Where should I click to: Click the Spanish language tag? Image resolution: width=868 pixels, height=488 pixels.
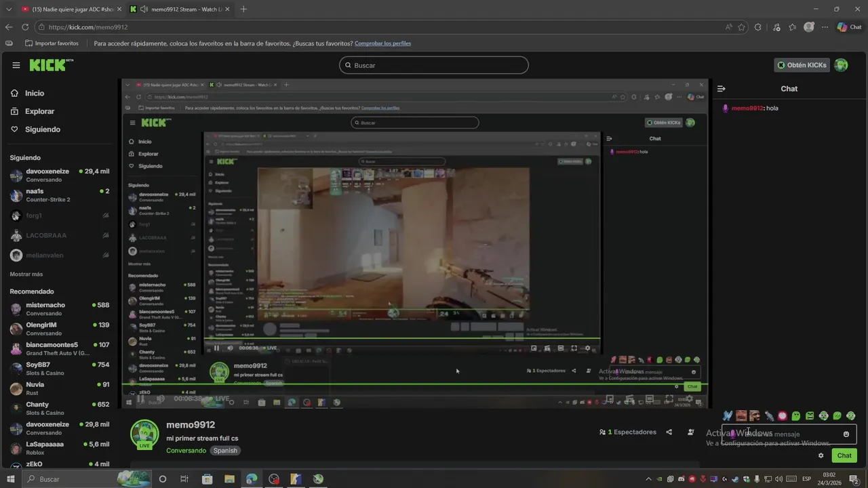225,451
